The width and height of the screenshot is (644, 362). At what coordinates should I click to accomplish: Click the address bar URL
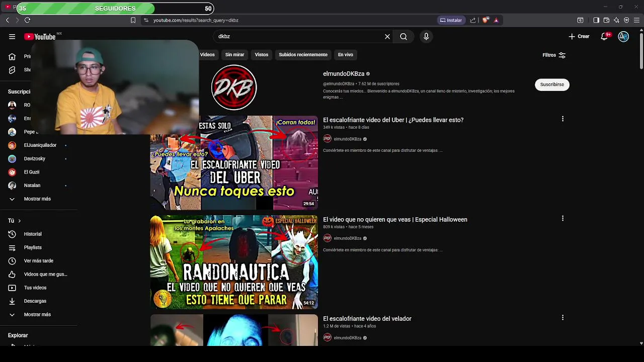[x=196, y=21]
